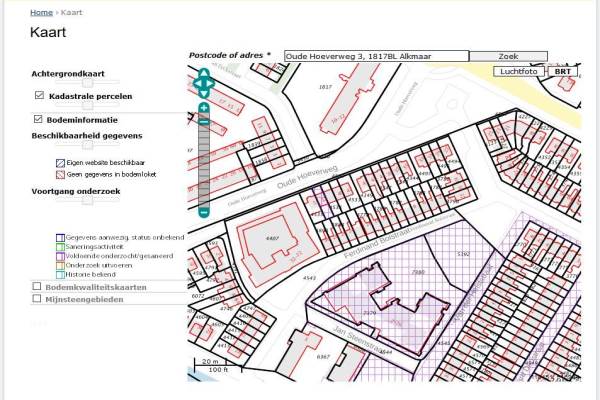600x400 pixels.
Task: Pan the map right using the right arrow
Action: coord(212,83)
